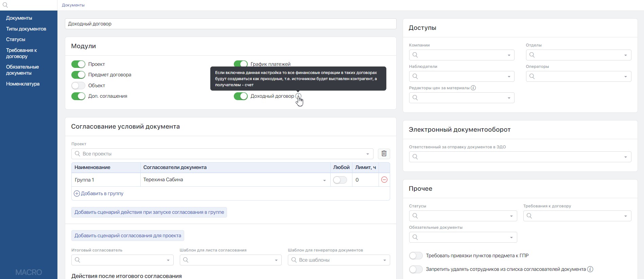The height and width of the screenshot is (279, 644).
Task: Open Типы документов in sidebar
Action: (x=26, y=29)
